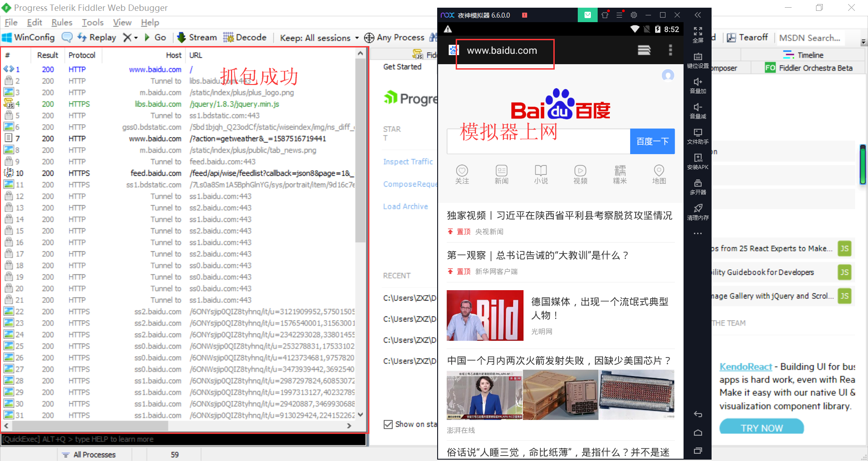Image resolution: width=868 pixels, height=461 pixels.
Task: Click the Android recent apps button
Action: coord(698,451)
